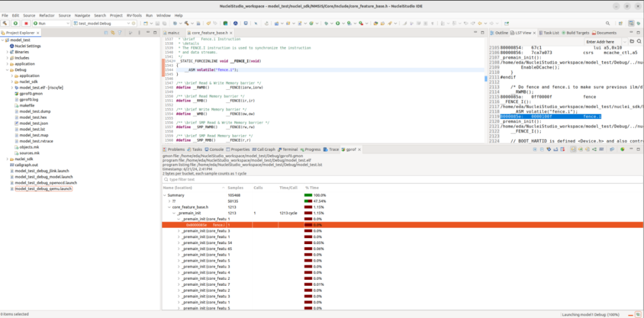Maximize the editor area
The width and height of the screenshot is (644, 318).
482,32
